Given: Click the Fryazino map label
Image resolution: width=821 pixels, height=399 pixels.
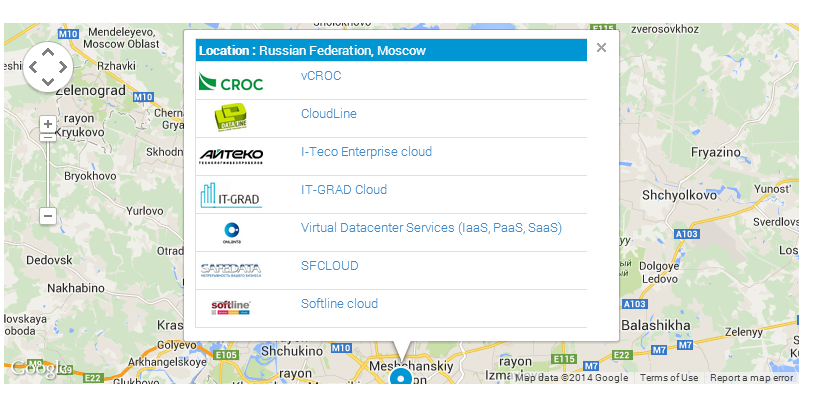Looking at the screenshot, I should [x=716, y=152].
